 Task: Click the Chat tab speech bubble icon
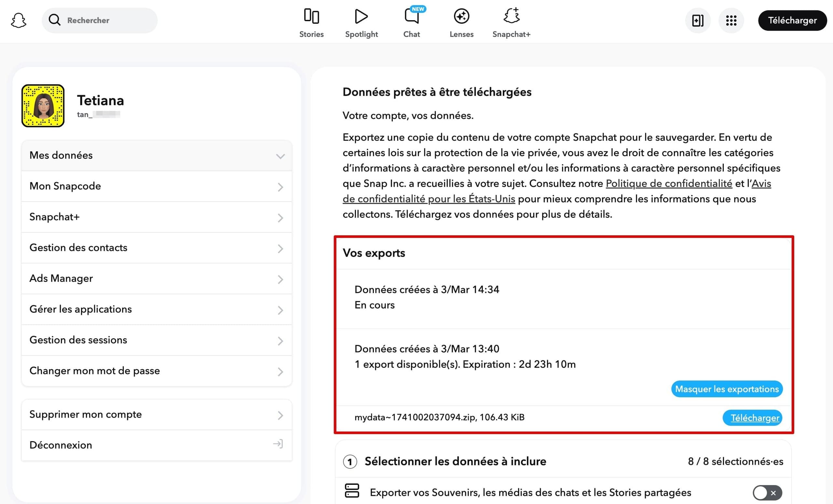pyautogui.click(x=412, y=16)
